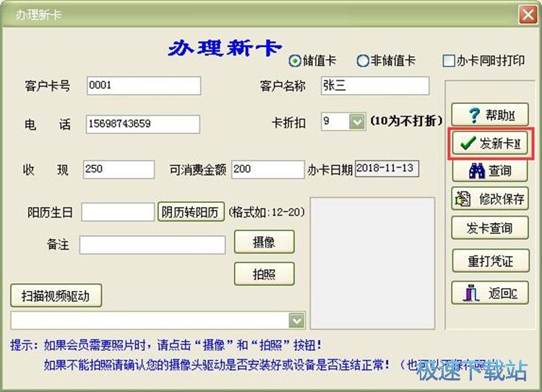Click the 客户名称 input field
The height and width of the screenshot is (392, 542).
[x=375, y=86]
